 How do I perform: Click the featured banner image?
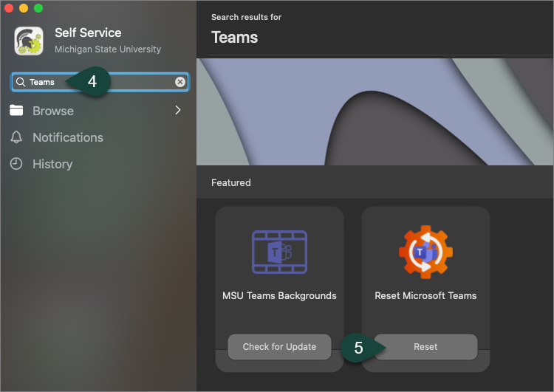375,111
